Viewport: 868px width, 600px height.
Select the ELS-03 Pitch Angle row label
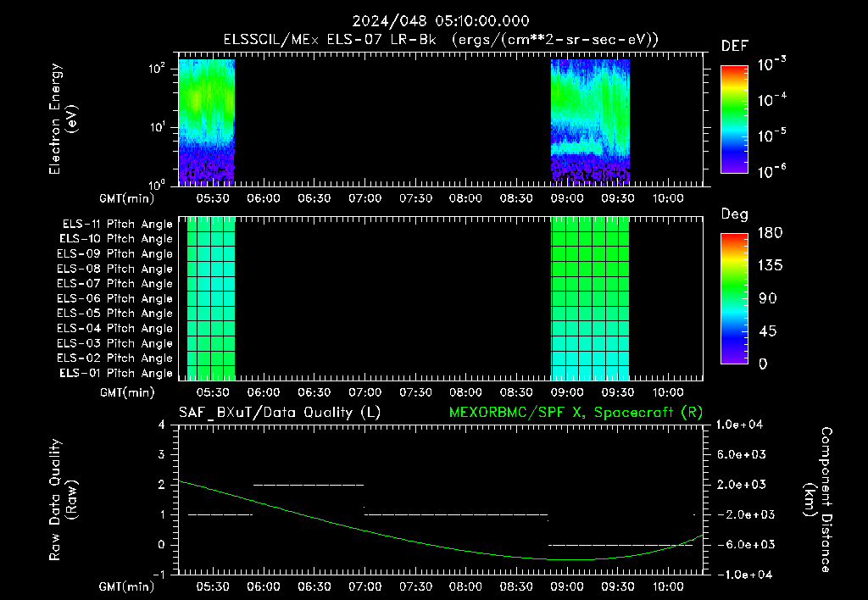(114, 344)
